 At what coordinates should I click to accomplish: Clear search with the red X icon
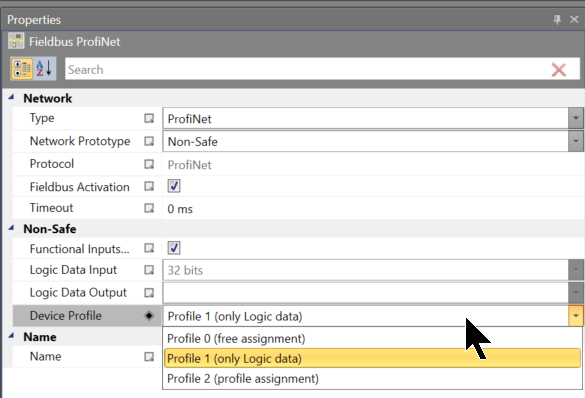click(559, 69)
